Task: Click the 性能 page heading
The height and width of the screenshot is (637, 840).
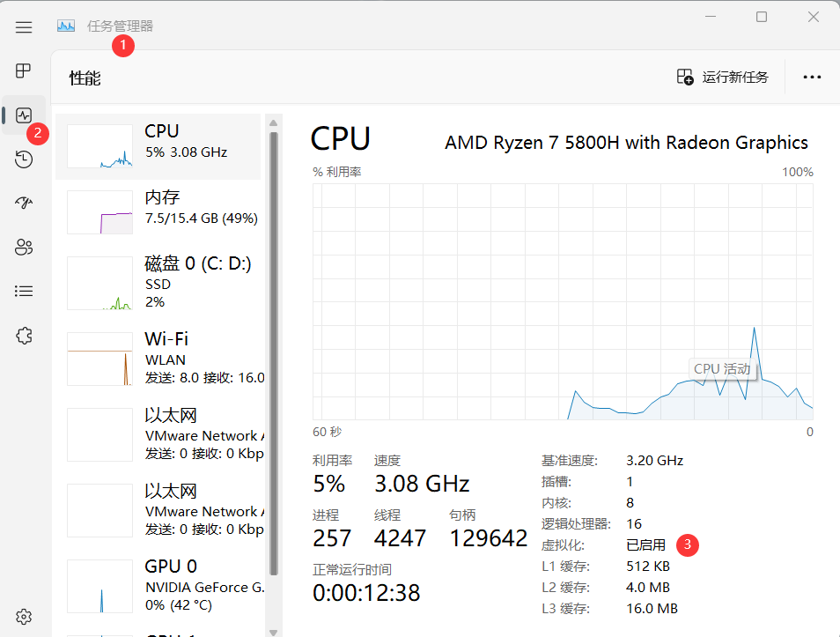Action: coord(85,78)
